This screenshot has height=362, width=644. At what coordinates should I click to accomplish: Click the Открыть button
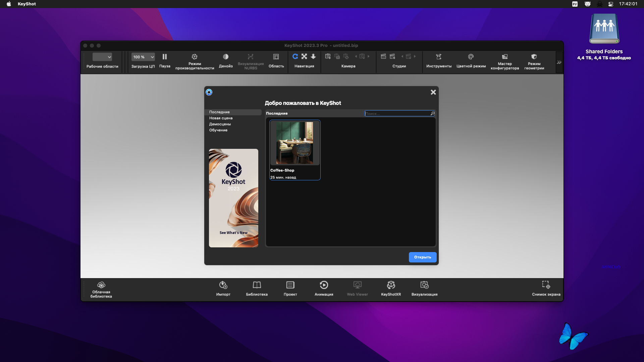423,257
